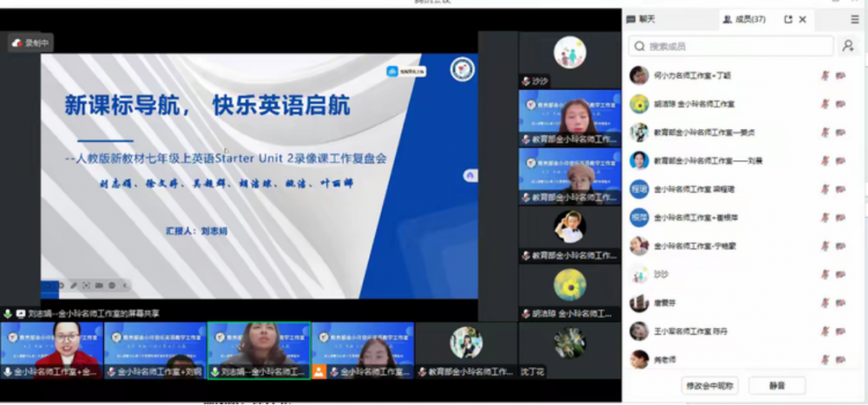
Task: Click the focus frame icon on the slide toolbar
Action: click(x=86, y=285)
